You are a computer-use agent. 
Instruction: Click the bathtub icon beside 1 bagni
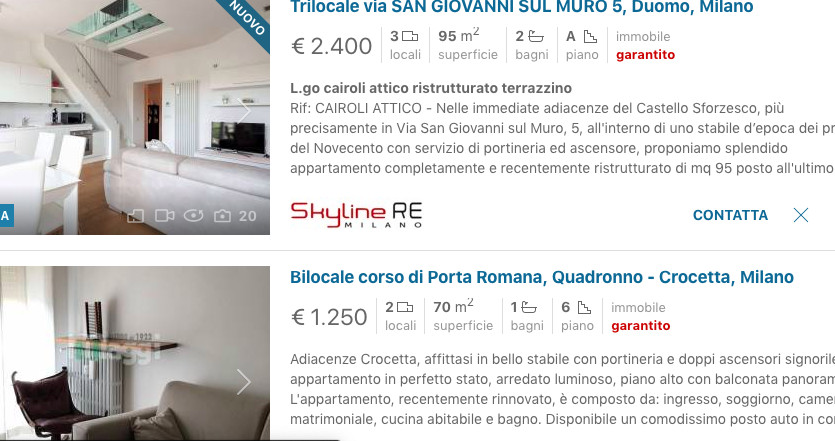[529, 307]
